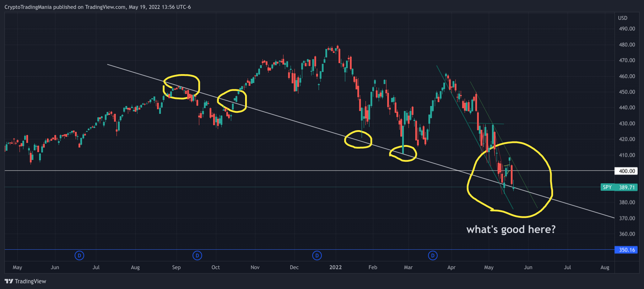Click the USD currency label on the price axis
The height and width of the screenshot is (289, 644).
(x=623, y=18)
